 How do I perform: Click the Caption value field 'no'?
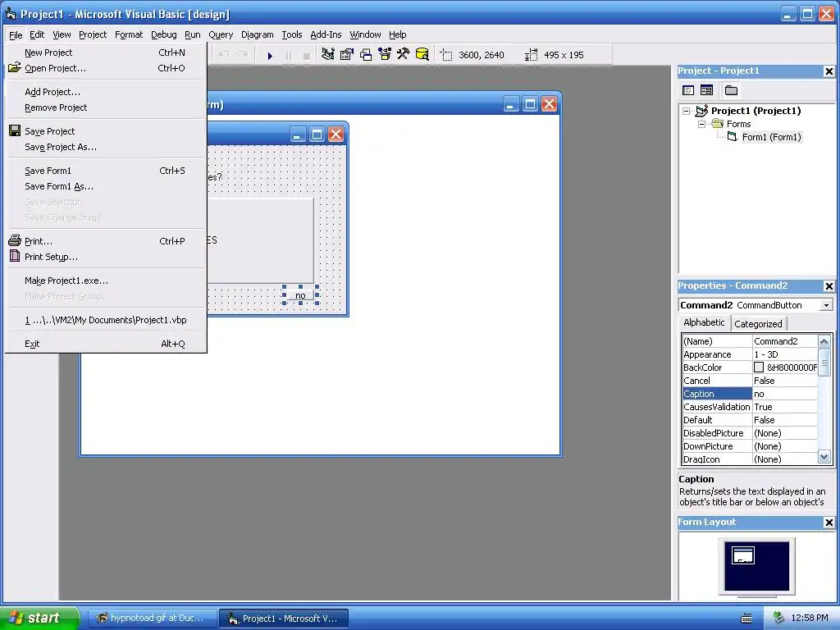[785, 394]
